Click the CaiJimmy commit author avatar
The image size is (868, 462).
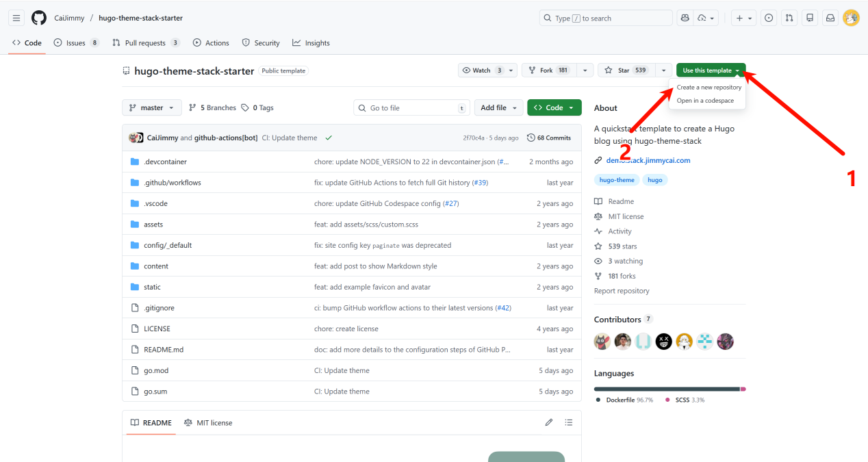(133, 138)
